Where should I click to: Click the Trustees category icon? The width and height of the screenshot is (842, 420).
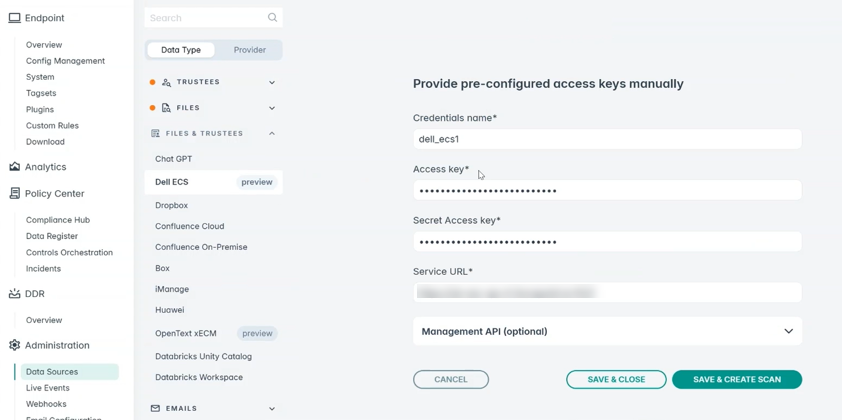coord(166,82)
